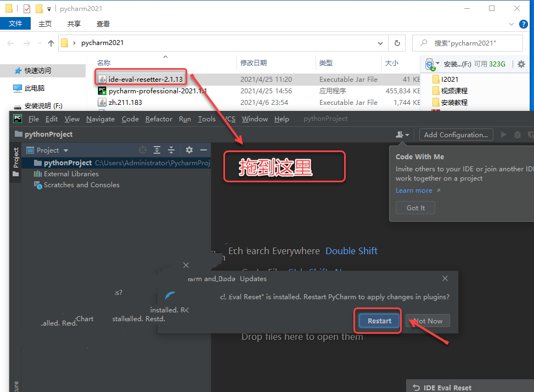Click the Explorer refresh icon
This screenshot has height=392, width=534.
[x=397, y=43]
